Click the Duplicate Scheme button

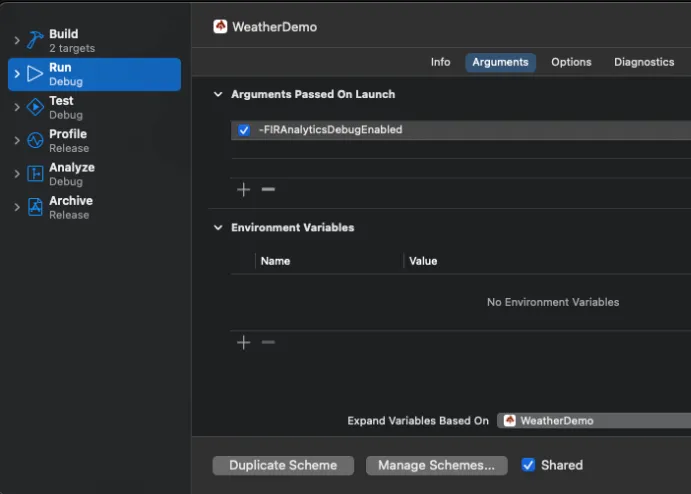[x=282, y=465]
